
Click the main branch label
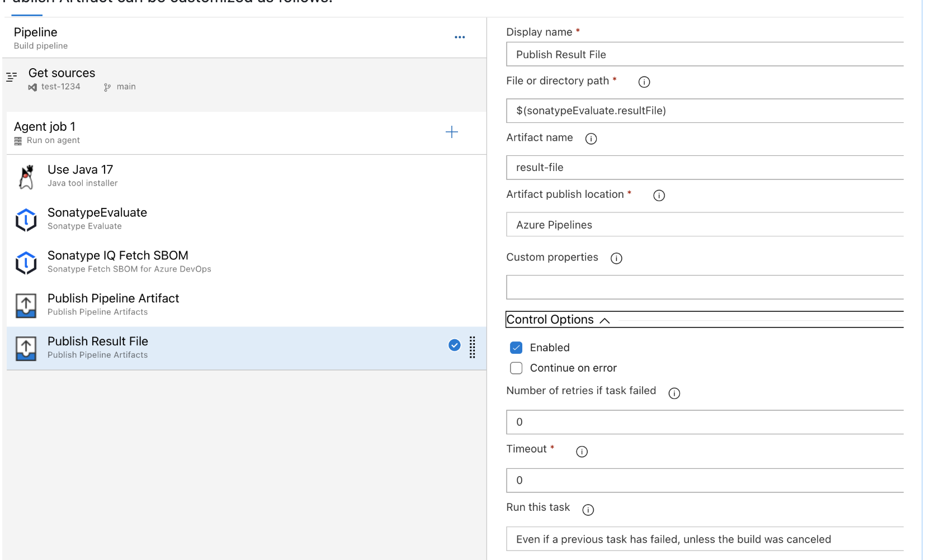click(126, 87)
